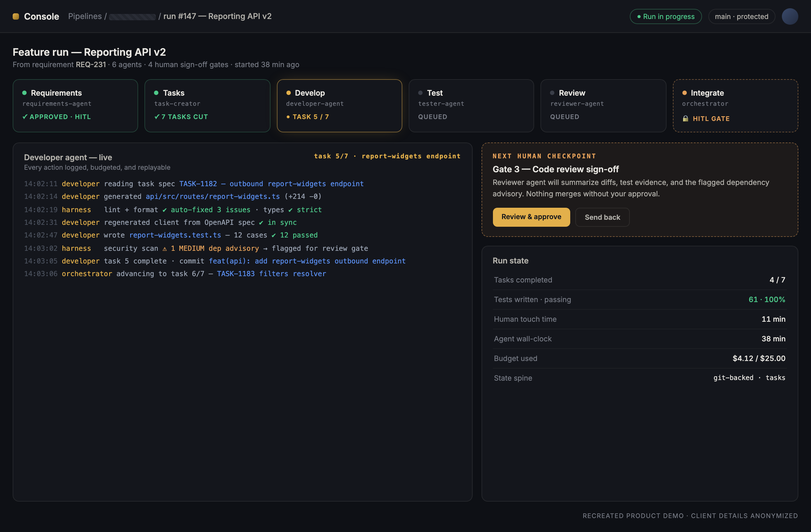Select the Requirements stage card
Viewport: 811px width, 532px height.
[75, 105]
